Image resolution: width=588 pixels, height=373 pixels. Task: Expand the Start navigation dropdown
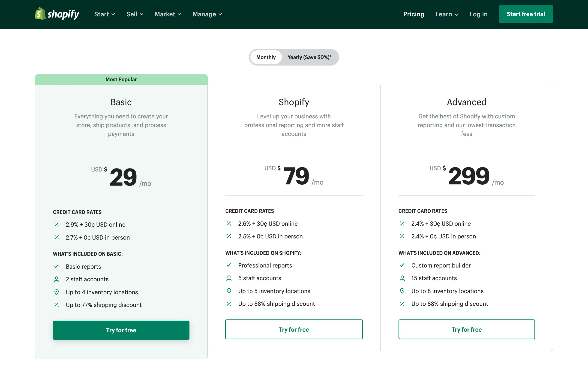pyautogui.click(x=104, y=14)
